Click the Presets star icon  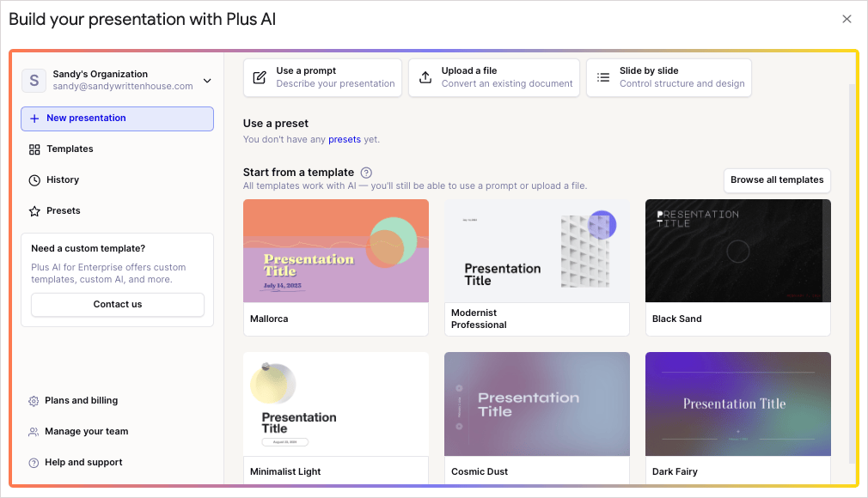click(x=34, y=211)
